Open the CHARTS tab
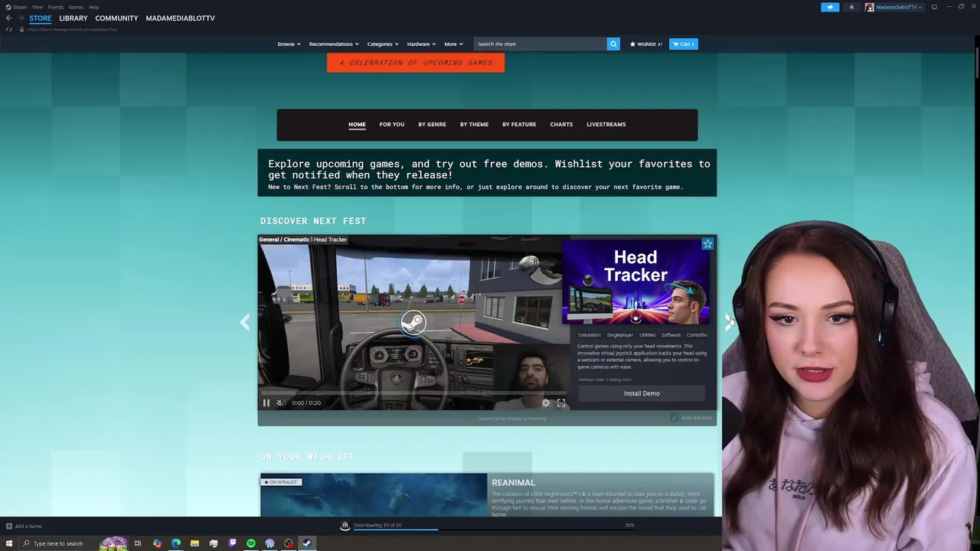This screenshot has width=980, height=551. (x=561, y=125)
